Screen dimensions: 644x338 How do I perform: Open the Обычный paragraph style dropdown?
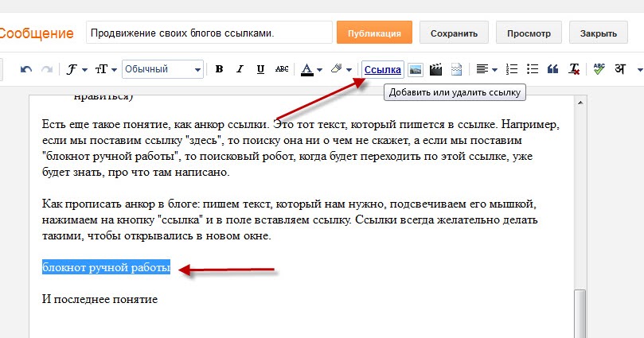pos(162,69)
